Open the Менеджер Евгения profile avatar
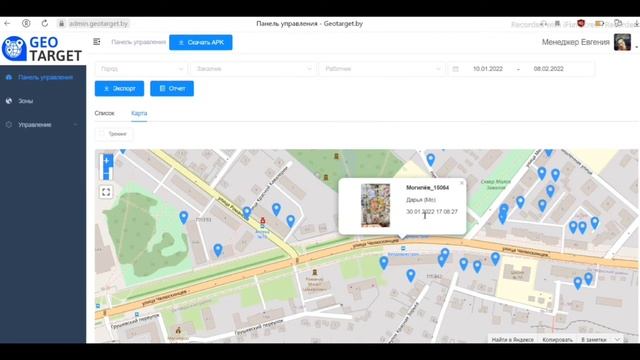This screenshot has height=360, width=640. pos(622,42)
